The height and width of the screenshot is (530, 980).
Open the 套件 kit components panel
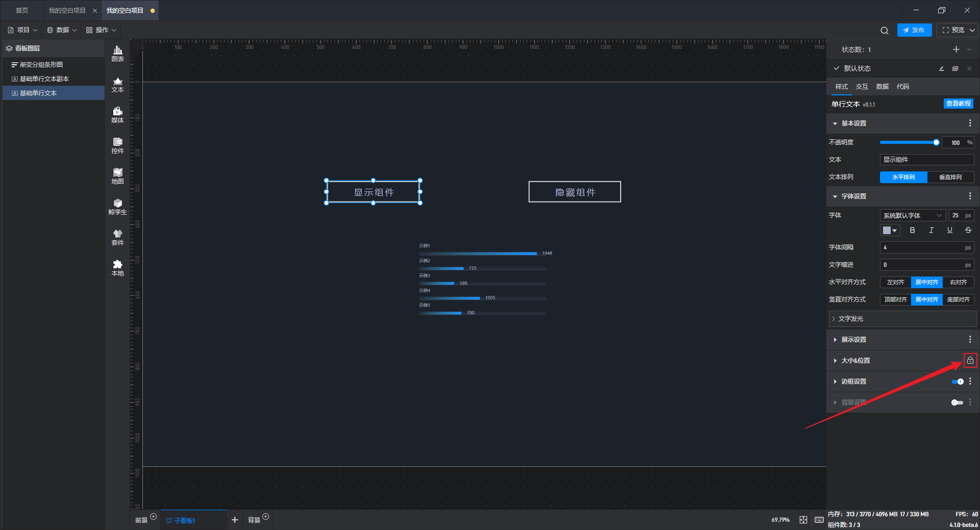click(117, 237)
